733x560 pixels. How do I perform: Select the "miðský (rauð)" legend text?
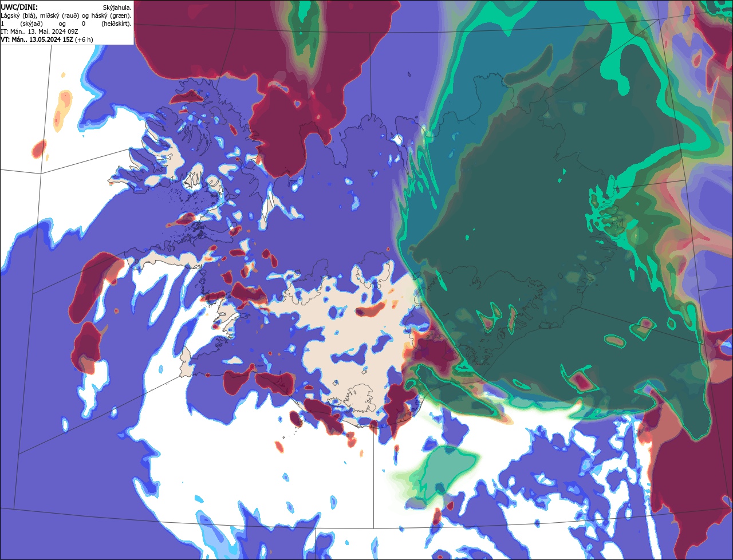[x=60, y=16]
